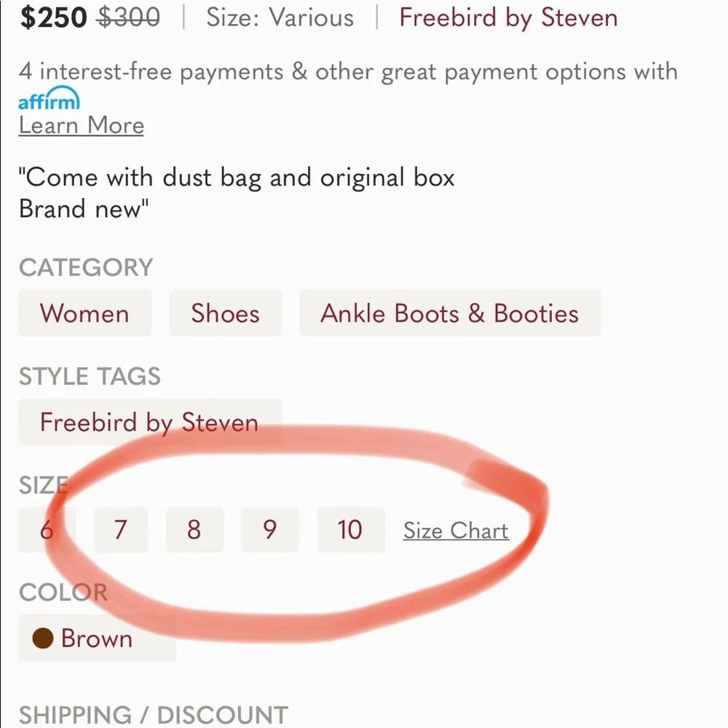Screen dimensions: 728x728
Task: Click the Shoes category tag
Action: (x=225, y=313)
